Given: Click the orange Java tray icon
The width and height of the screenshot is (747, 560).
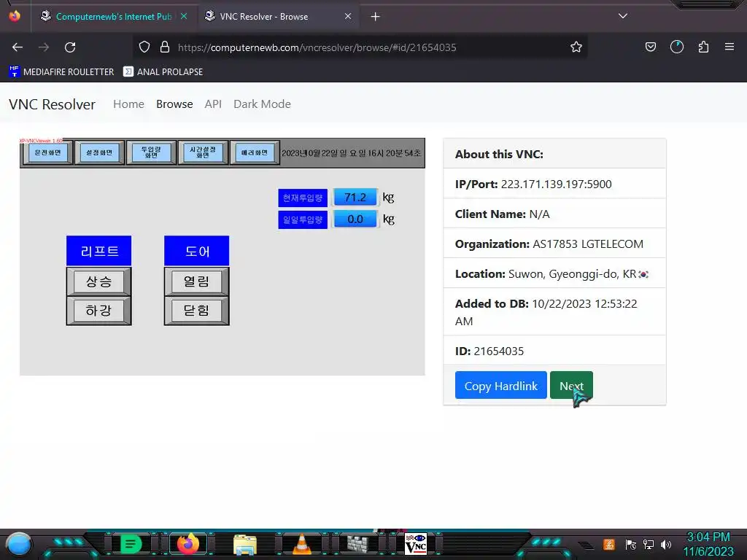Looking at the screenshot, I should click(x=609, y=544).
